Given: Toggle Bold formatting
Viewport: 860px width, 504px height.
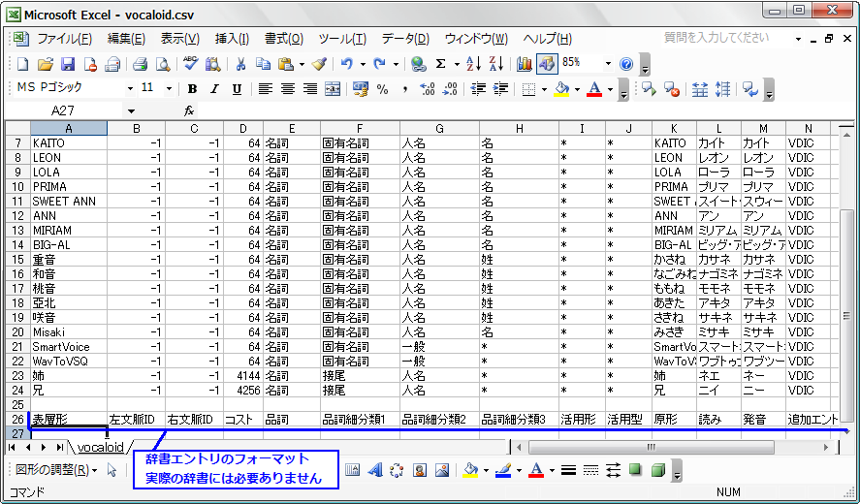Looking at the screenshot, I should coord(192,89).
